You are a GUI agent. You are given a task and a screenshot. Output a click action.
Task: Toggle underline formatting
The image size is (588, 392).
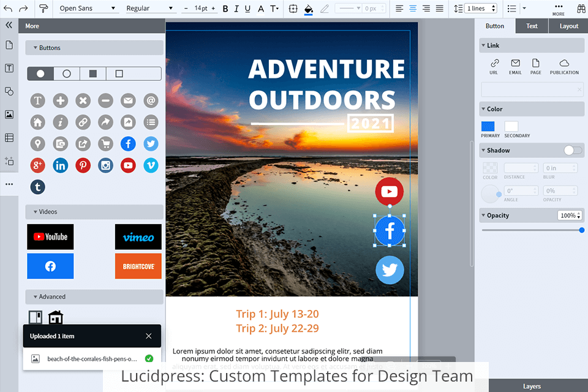coord(247,9)
